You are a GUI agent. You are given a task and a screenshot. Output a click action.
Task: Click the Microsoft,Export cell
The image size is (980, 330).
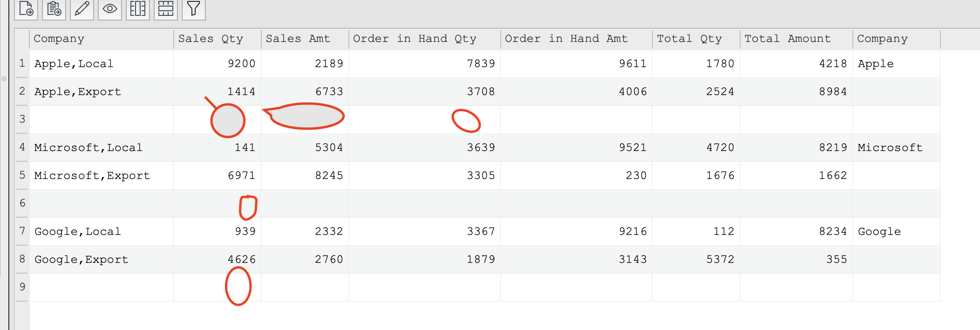pos(102,176)
